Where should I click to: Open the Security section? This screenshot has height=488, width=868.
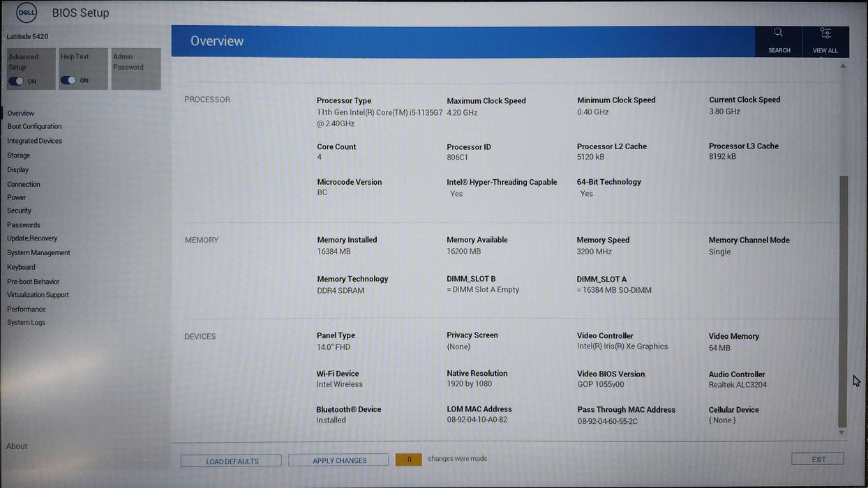20,211
